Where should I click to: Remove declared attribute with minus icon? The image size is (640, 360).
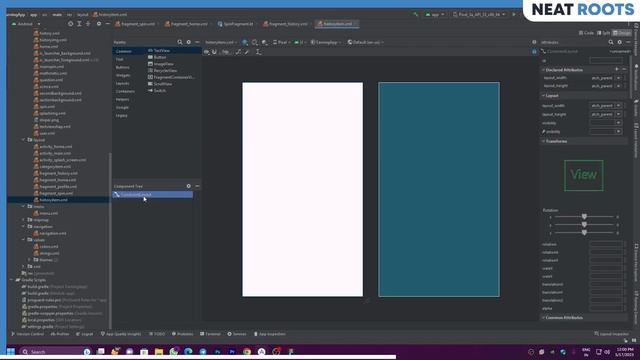(x=624, y=69)
